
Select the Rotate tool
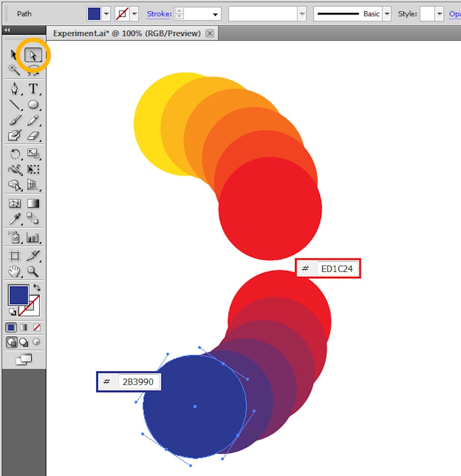point(15,154)
